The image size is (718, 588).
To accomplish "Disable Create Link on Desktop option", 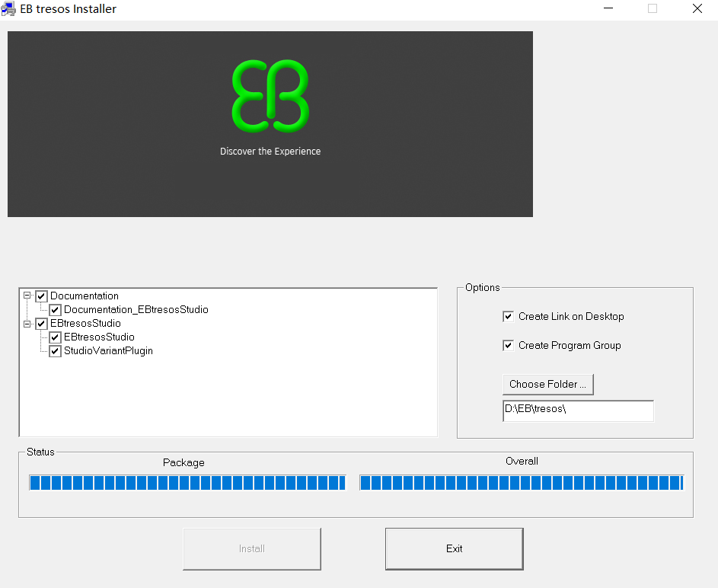I will coord(509,316).
